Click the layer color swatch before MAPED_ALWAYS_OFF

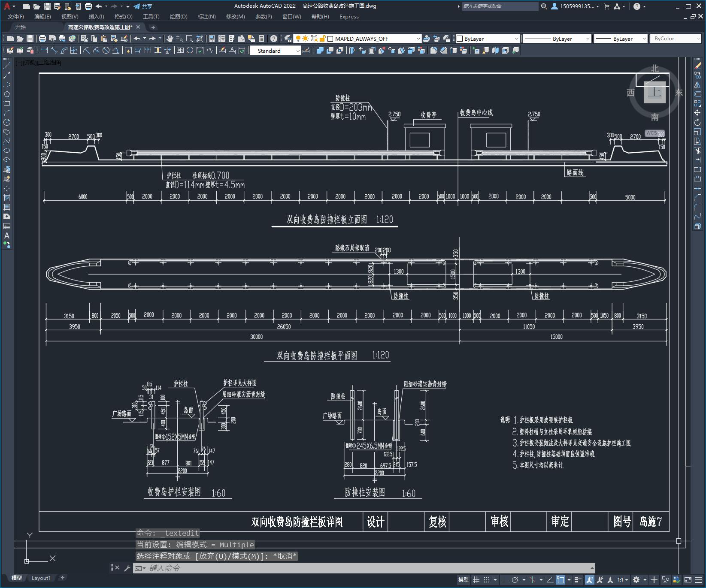330,39
